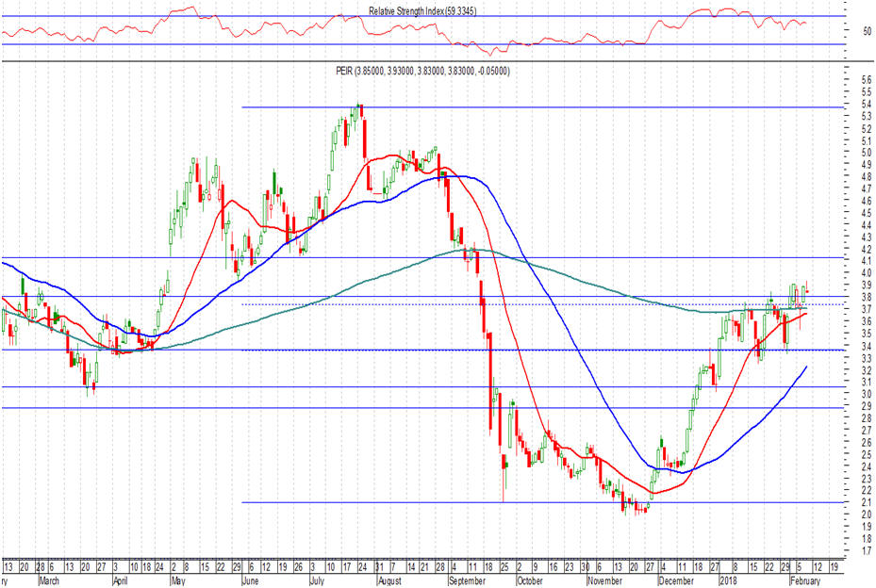Click the 5.0 price axis label
876x588 pixels.
pos(867,153)
